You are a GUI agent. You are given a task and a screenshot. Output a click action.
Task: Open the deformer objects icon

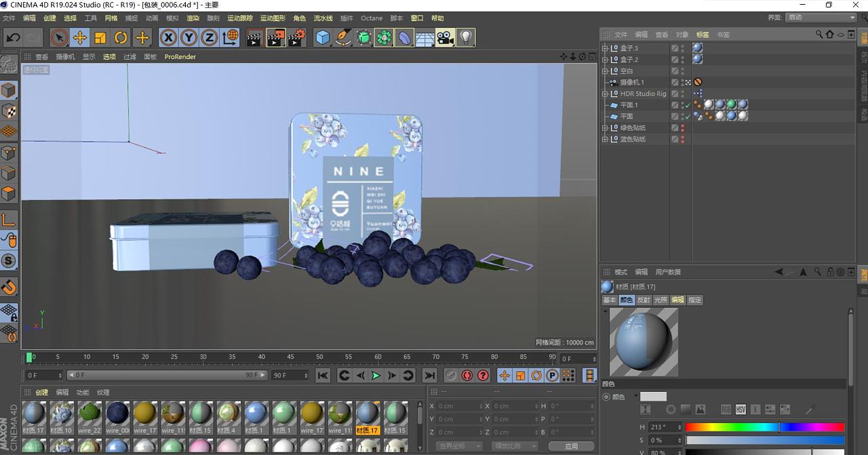pyautogui.click(x=404, y=38)
